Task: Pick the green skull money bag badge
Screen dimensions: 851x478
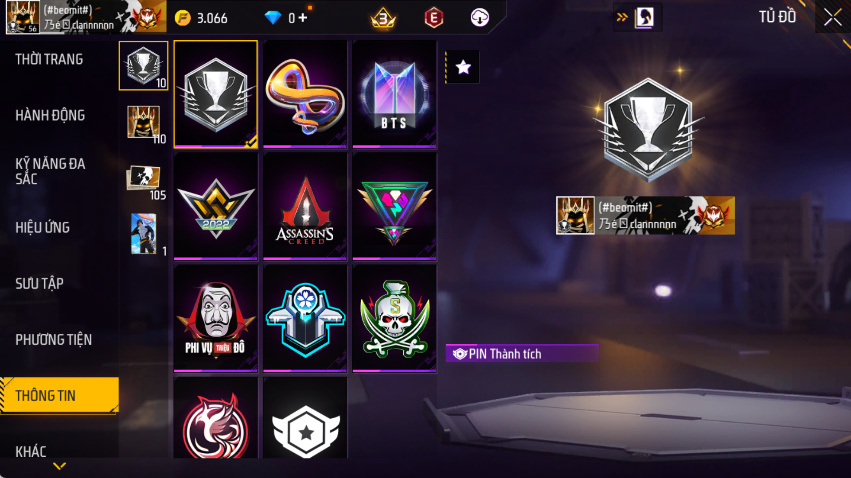Action: tap(394, 318)
